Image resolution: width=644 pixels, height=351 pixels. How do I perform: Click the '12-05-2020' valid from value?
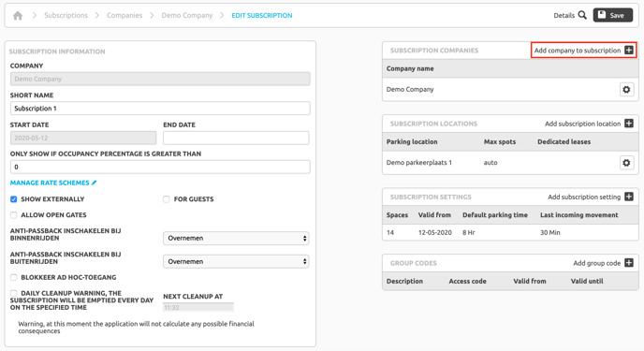(435, 232)
